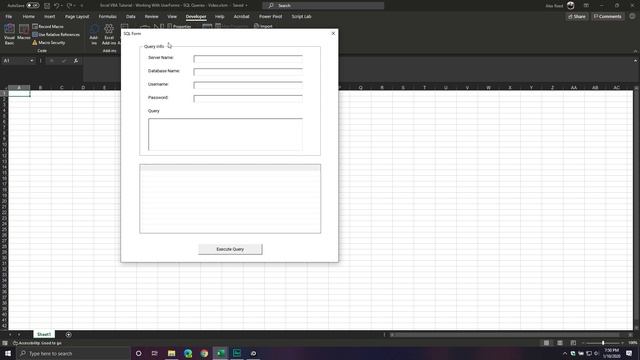Click the Search box in title bar
The height and width of the screenshot is (360, 640).
pos(323,5)
